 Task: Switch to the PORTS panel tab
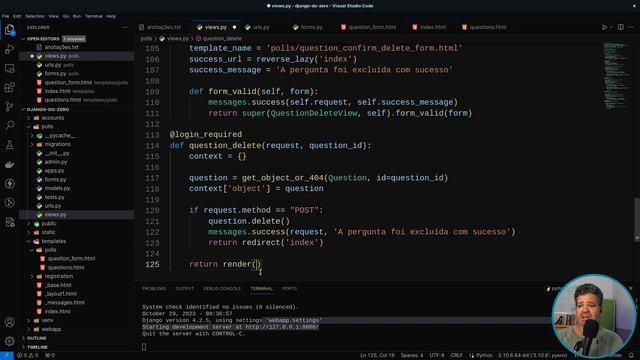click(x=289, y=289)
